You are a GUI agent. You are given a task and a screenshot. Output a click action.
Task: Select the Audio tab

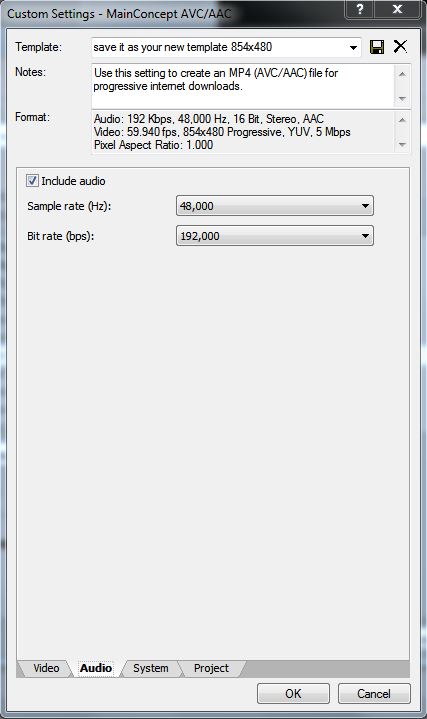pos(95,668)
